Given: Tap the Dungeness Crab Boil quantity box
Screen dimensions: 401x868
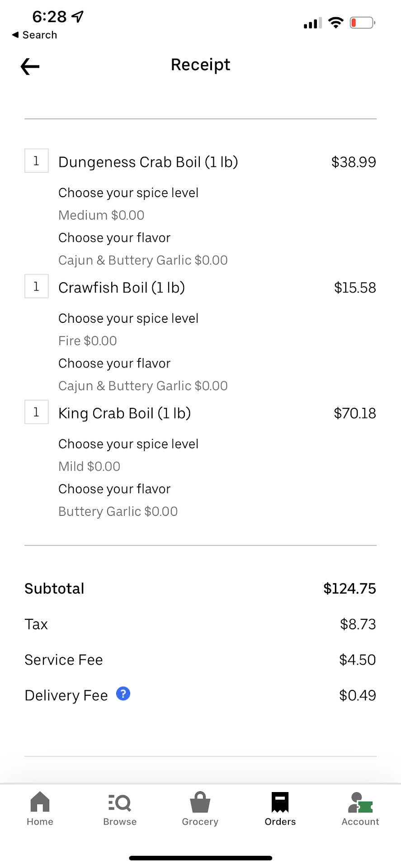Looking at the screenshot, I should point(37,161).
